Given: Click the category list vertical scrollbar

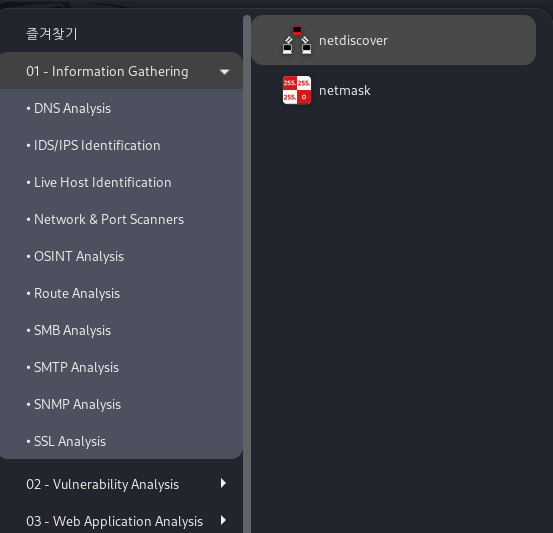Looking at the screenshot, I should click(x=247, y=274).
